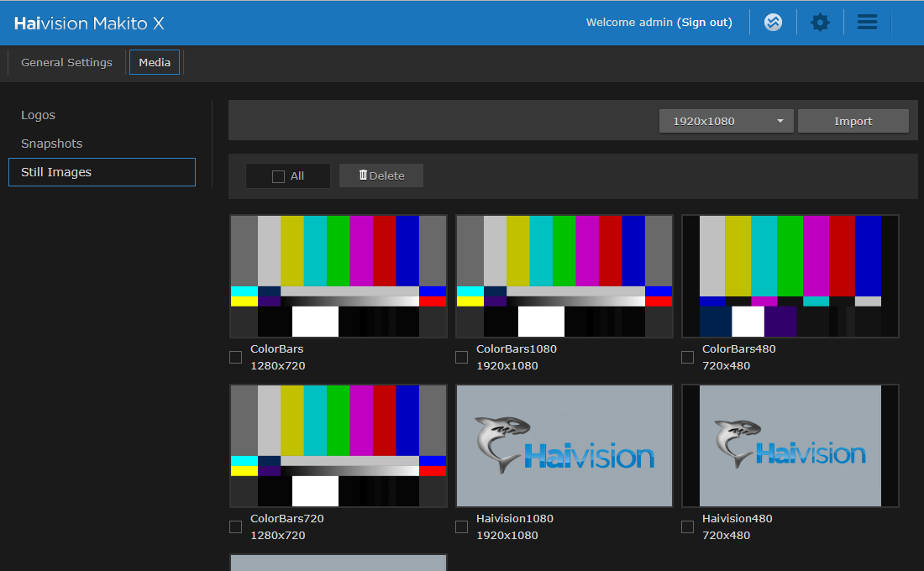The image size is (924, 571).
Task: Open the hamburger navigation menu
Action: (x=867, y=22)
